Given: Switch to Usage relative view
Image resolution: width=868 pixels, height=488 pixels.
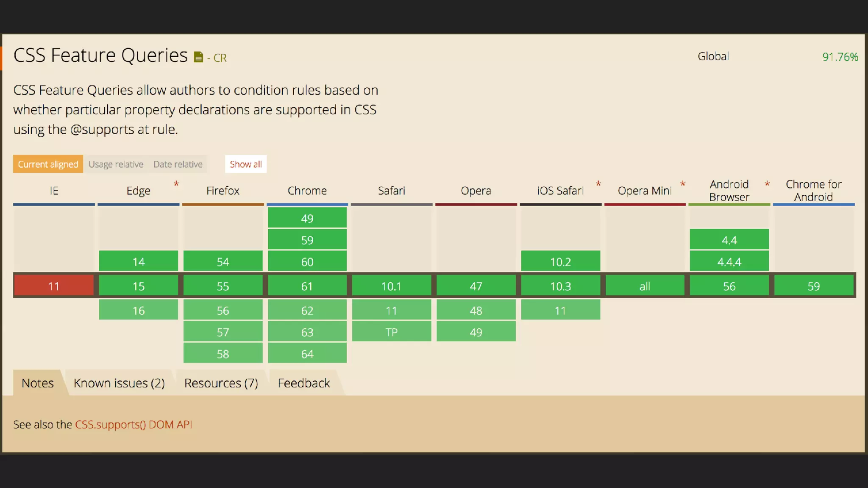Looking at the screenshot, I should (x=116, y=164).
